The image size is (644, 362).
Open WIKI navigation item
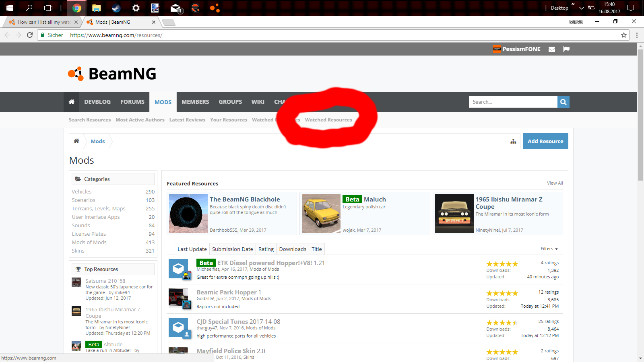pos(258,102)
